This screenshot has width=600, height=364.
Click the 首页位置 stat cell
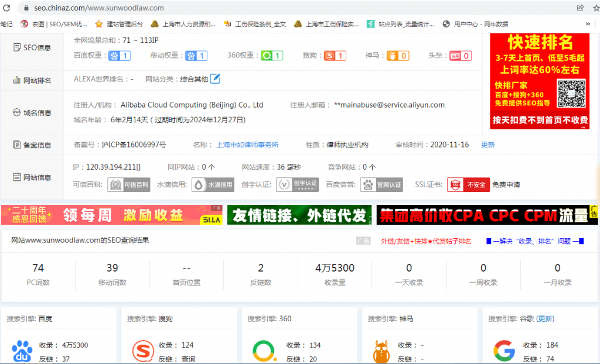186,275
